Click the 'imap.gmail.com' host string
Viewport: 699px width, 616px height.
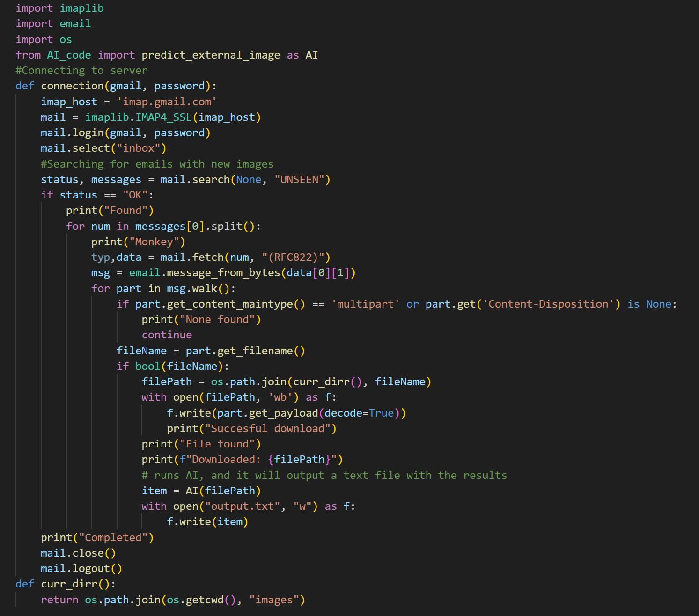(x=166, y=102)
